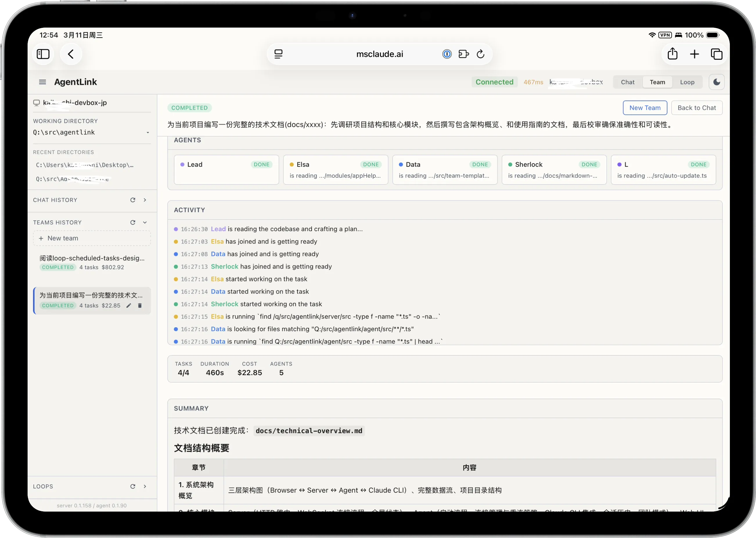Image resolution: width=756 pixels, height=538 pixels.
Task: Expand the working directory dropdown
Action: (x=148, y=132)
